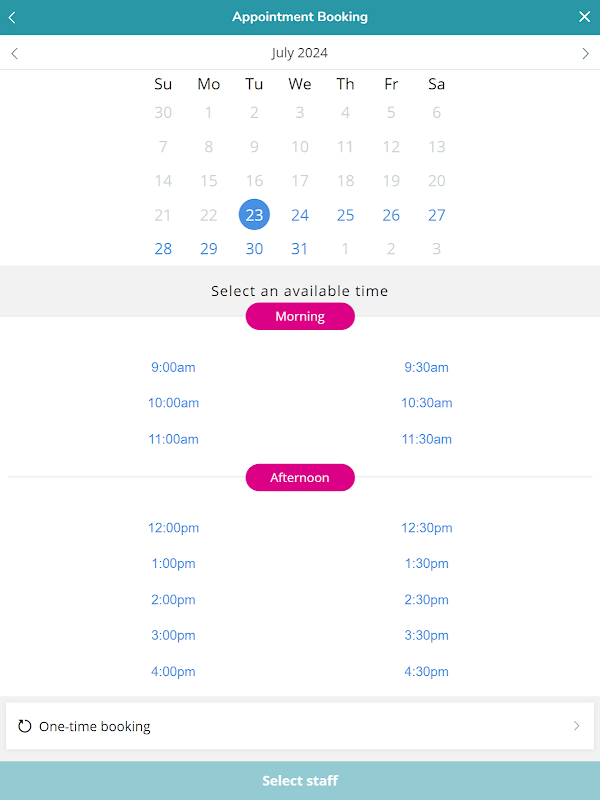Pick the 10:30am time slot
600x800 pixels.
click(x=427, y=403)
